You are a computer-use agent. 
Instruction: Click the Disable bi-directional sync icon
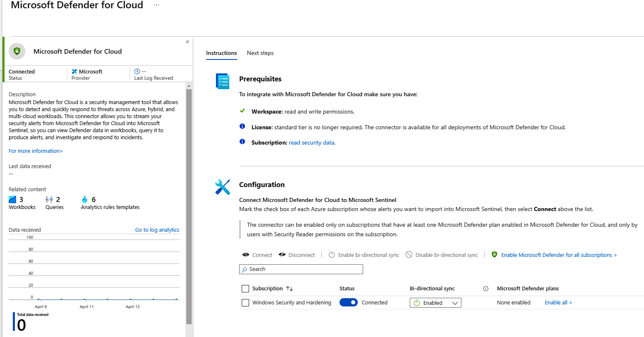pyautogui.click(x=409, y=255)
